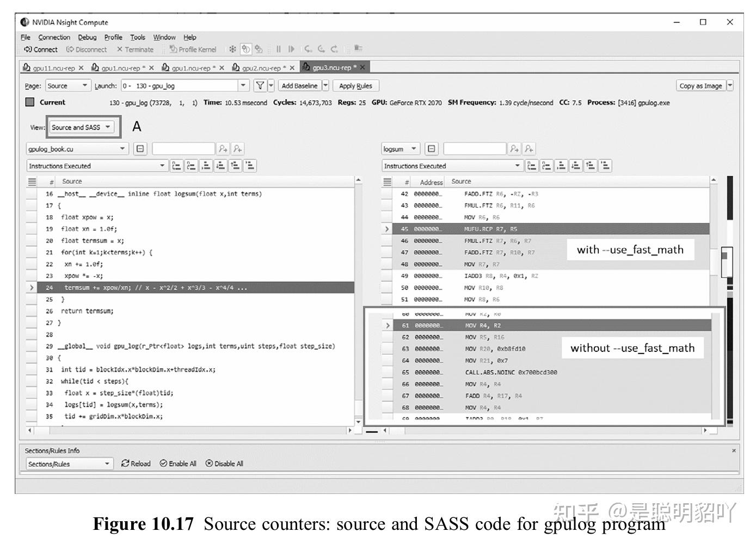
Task: Click the Reload icon in Sections/Rules Info
Action: [x=125, y=463]
